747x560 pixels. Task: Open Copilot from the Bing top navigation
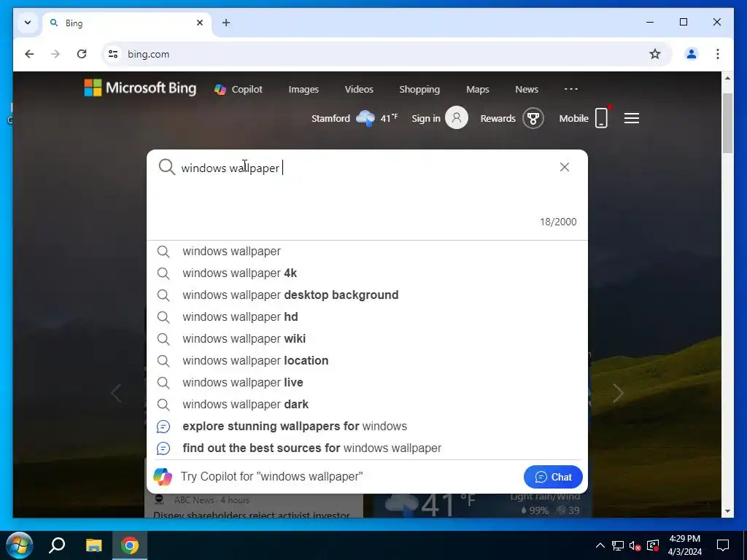(x=239, y=89)
